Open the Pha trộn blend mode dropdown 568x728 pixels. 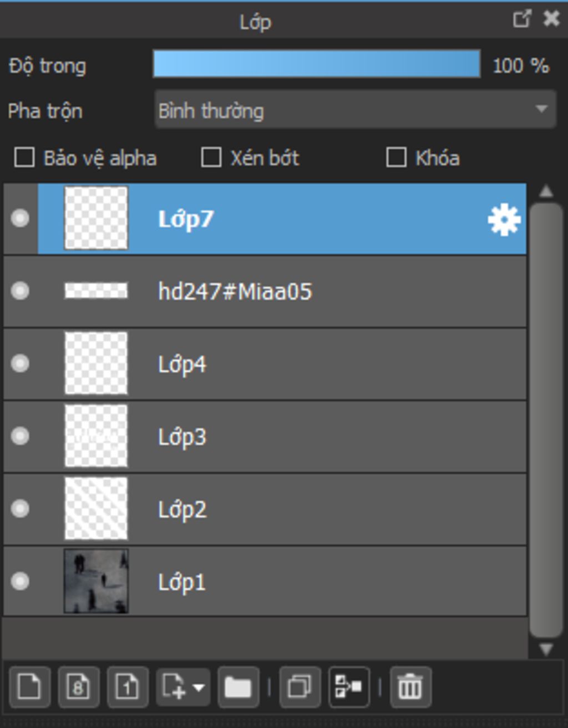pos(355,110)
